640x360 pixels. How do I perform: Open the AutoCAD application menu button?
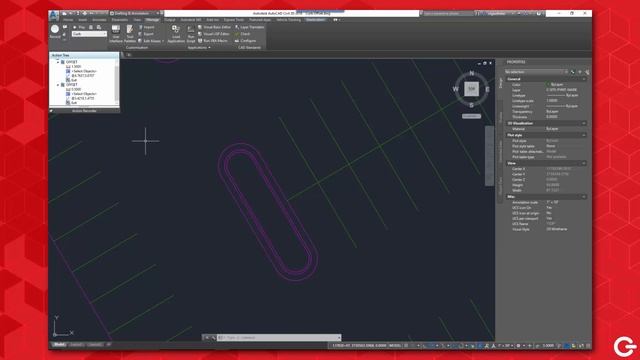pos(53,15)
